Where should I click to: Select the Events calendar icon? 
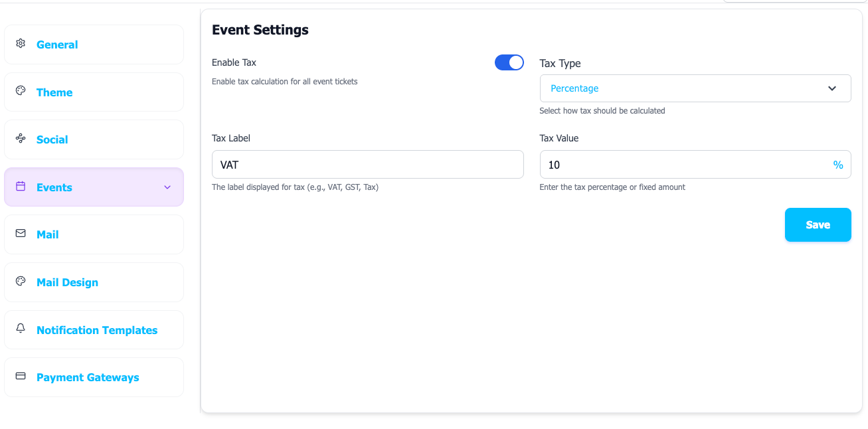pos(20,187)
